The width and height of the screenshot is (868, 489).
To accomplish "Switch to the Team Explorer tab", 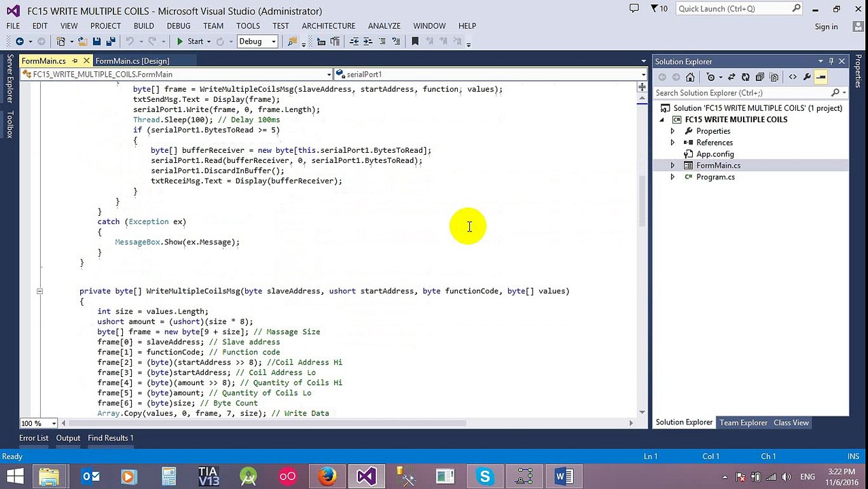I will pos(743,422).
